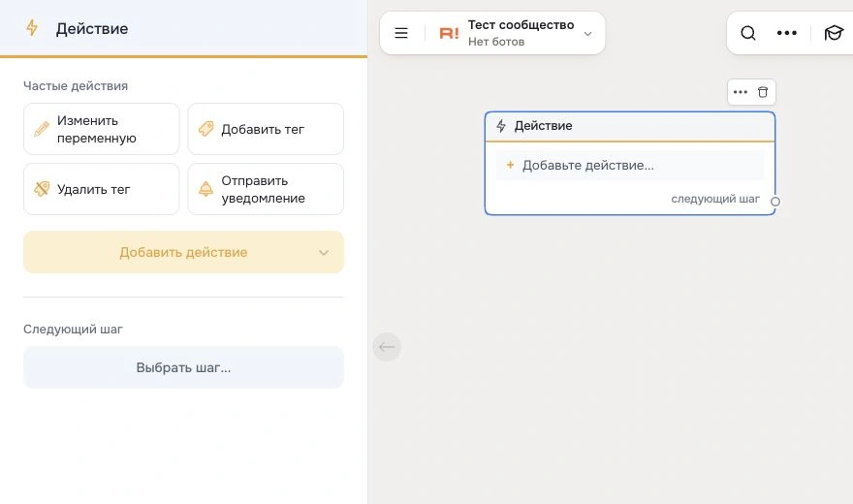
Task: Choose Отправить уведомление action
Action: [x=266, y=189]
